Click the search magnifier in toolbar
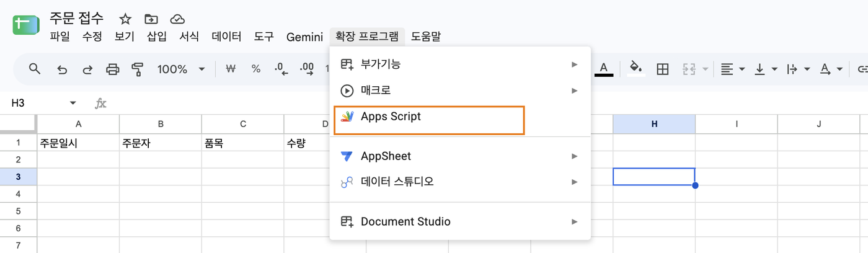The height and width of the screenshot is (253, 868). (35, 69)
